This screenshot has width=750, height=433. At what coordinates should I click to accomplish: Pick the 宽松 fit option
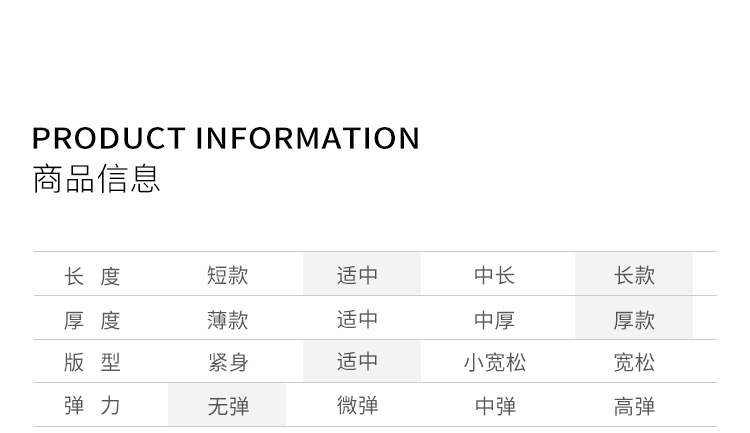[634, 363]
